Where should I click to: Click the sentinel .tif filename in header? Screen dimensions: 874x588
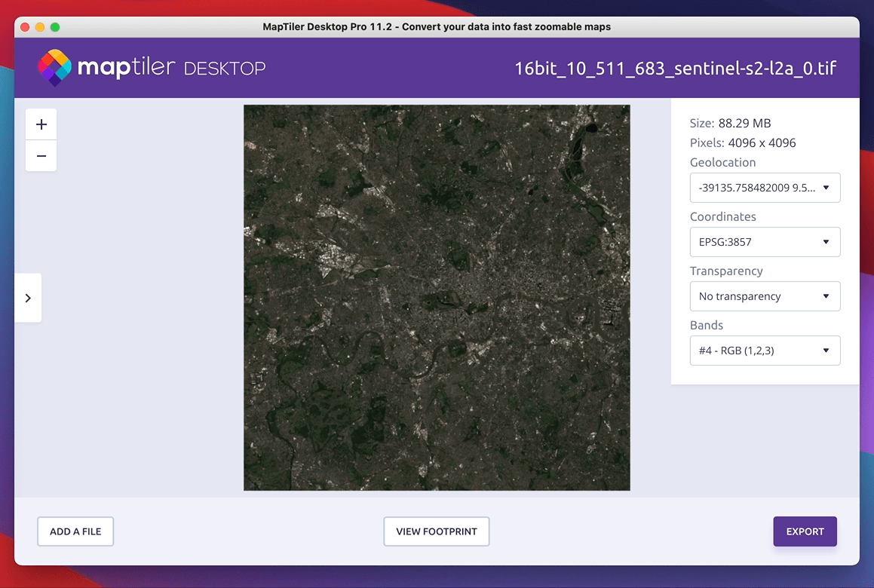(x=675, y=69)
